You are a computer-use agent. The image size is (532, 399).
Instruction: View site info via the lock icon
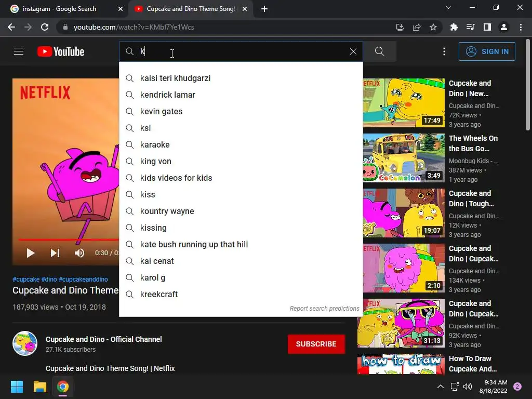(65, 27)
